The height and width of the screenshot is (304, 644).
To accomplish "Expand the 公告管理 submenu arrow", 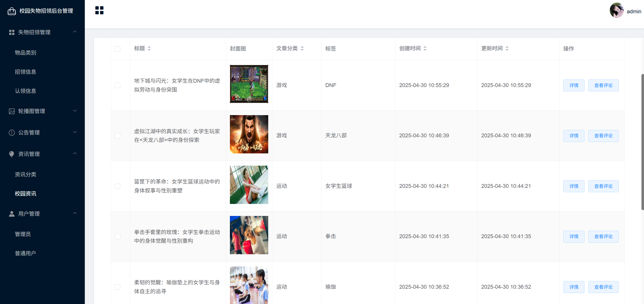I will (x=75, y=132).
